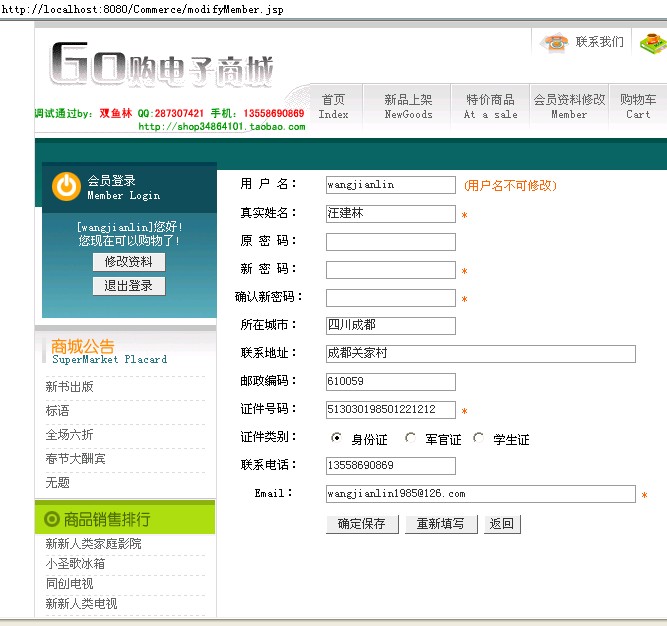Click the 退出登录 button

coord(129,286)
